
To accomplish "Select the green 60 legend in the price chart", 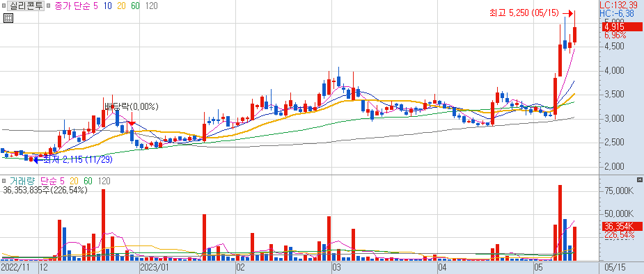I will click(x=135, y=6).
